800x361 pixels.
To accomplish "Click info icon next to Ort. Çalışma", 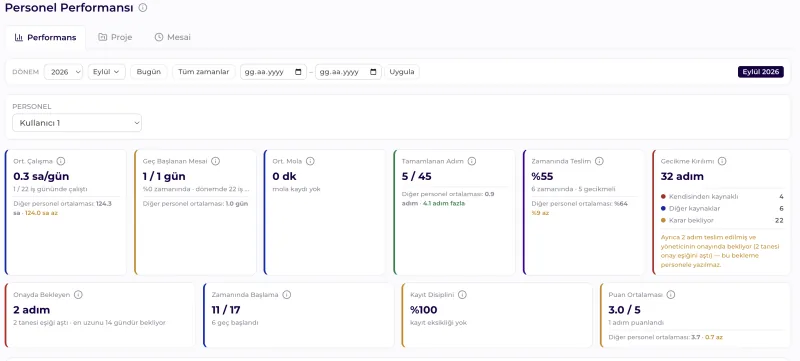I will [x=61, y=161].
